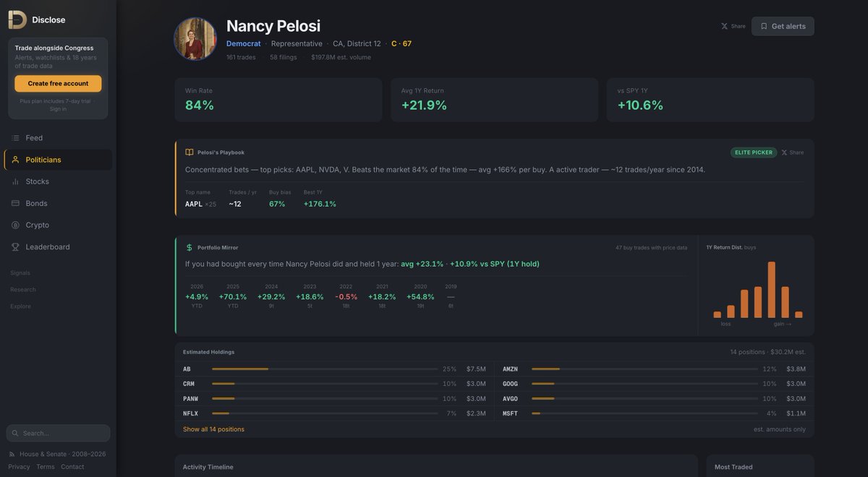Click Best 1Y +176.1% value
Screen dimensions: 868x477
[320, 204]
